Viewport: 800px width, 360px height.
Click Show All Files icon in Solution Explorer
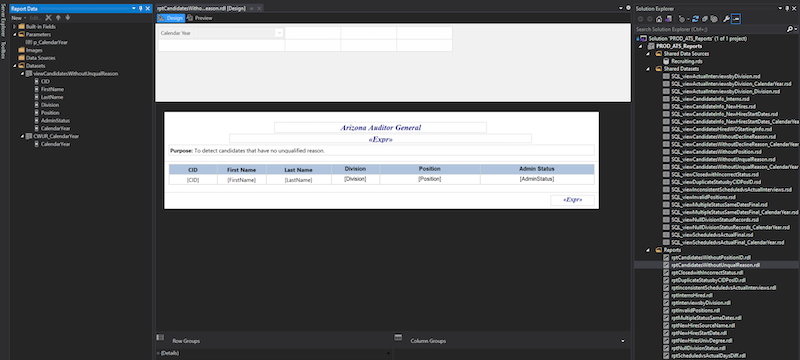click(x=714, y=19)
